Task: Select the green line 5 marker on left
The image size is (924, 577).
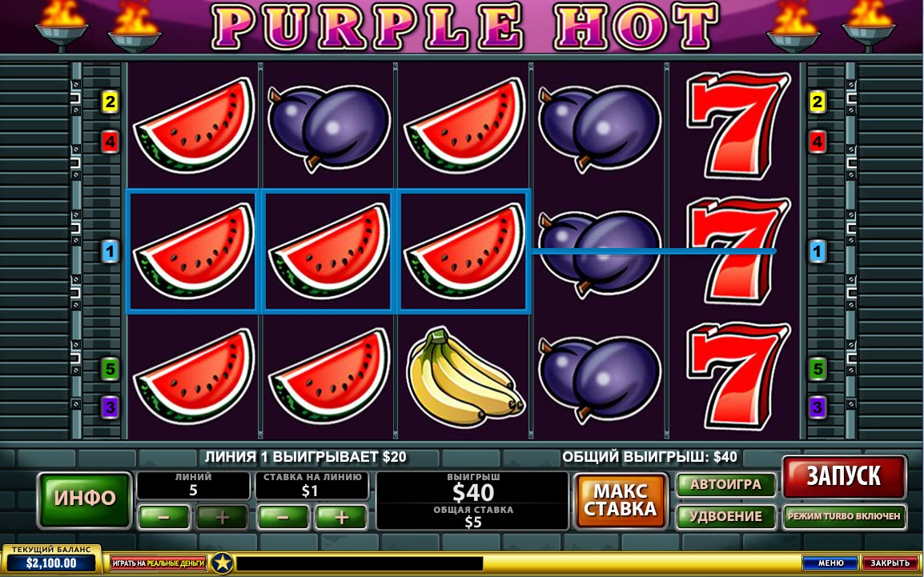Action: (110, 369)
